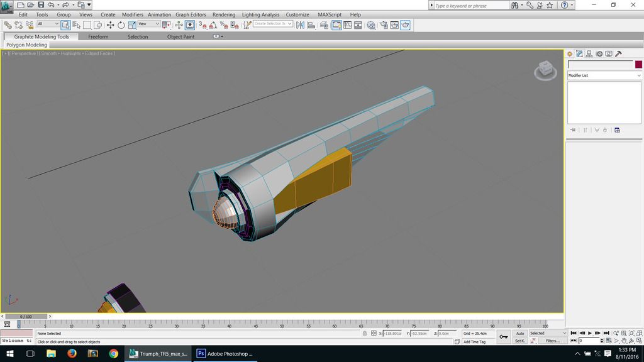Open the Modifiers menu
The width and height of the screenshot is (644, 362).
(132, 14)
